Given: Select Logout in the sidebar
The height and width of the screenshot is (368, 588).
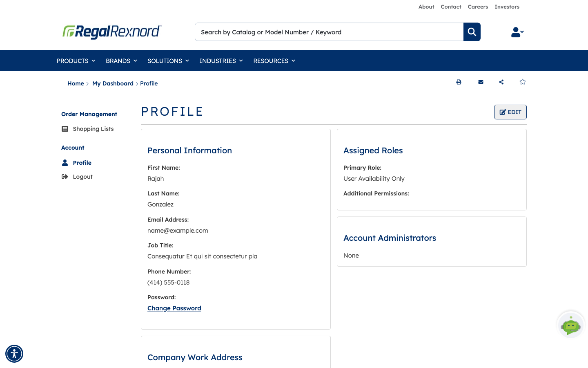Looking at the screenshot, I should (83, 177).
